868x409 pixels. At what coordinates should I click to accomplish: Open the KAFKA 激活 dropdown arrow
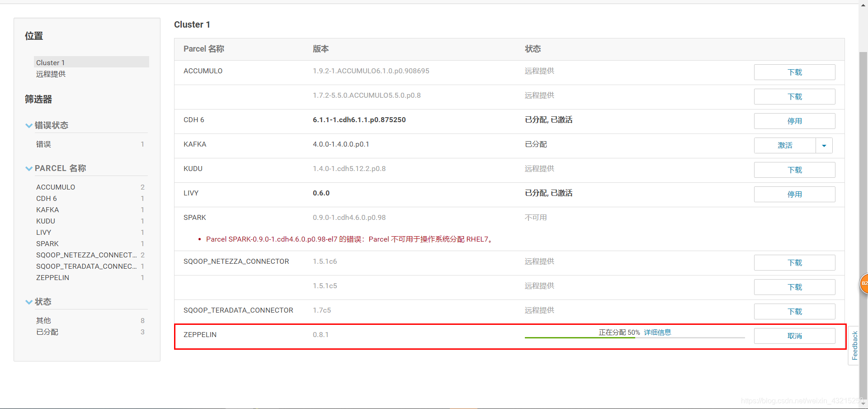[x=824, y=146]
